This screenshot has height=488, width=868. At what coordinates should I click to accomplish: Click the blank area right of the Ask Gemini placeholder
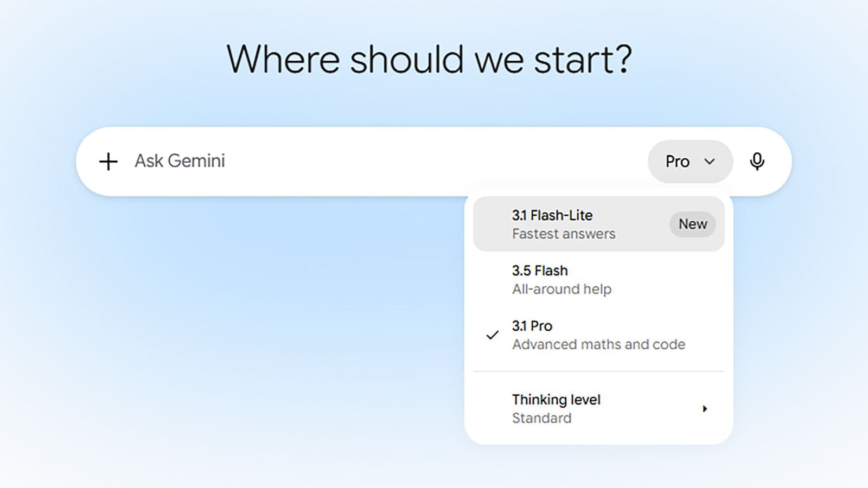coord(434,161)
